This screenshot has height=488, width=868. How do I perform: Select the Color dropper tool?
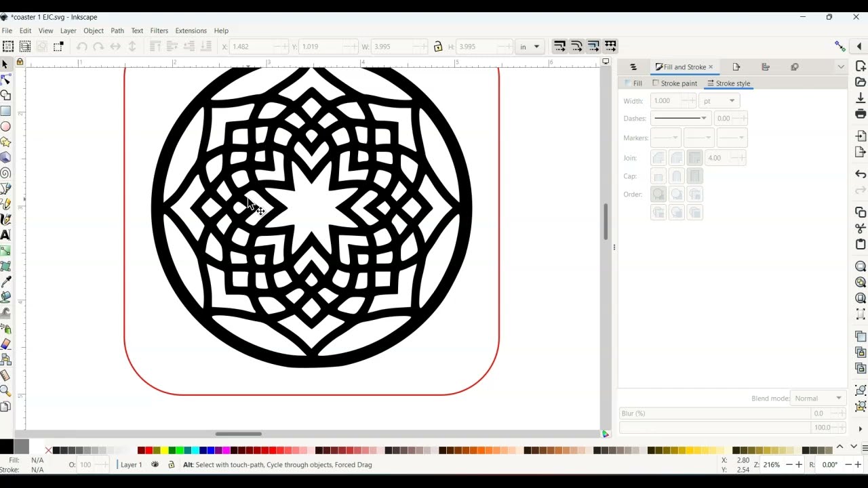tap(5, 282)
